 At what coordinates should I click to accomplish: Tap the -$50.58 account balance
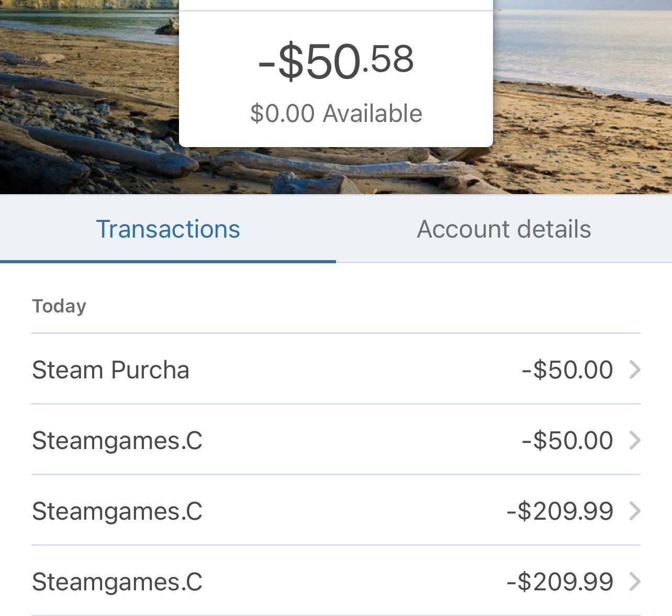tap(336, 61)
